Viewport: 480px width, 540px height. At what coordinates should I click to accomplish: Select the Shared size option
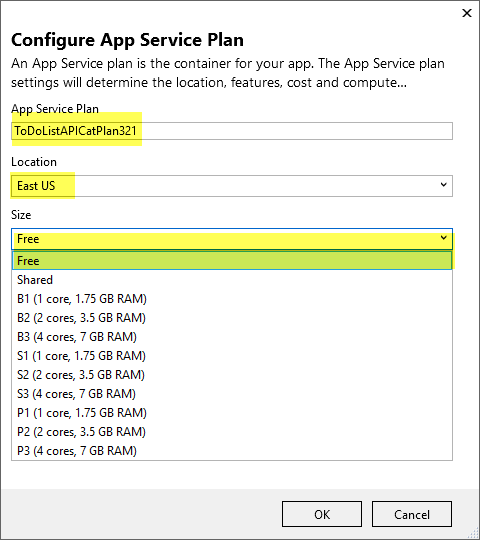(232, 280)
